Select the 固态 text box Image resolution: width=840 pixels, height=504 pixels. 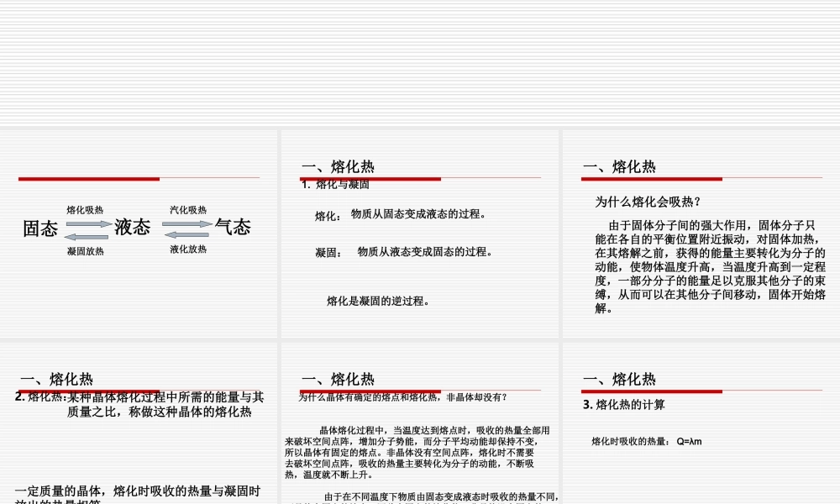pos(39,227)
